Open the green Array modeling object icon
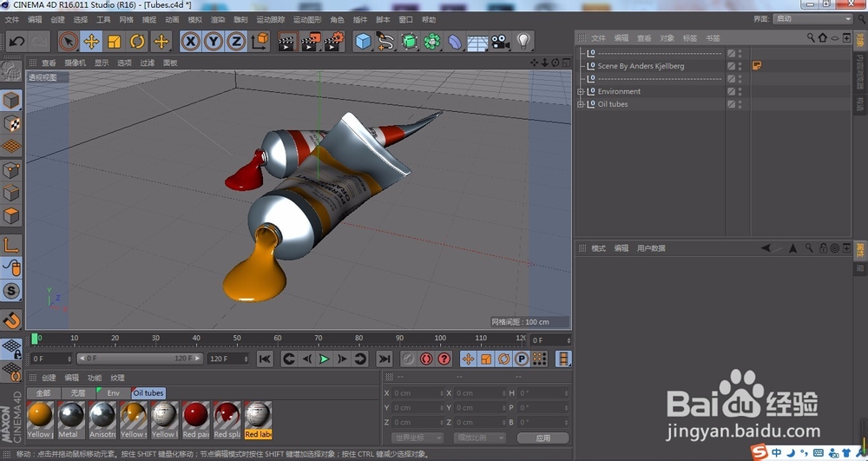The image size is (868, 461). pyautogui.click(x=431, y=42)
